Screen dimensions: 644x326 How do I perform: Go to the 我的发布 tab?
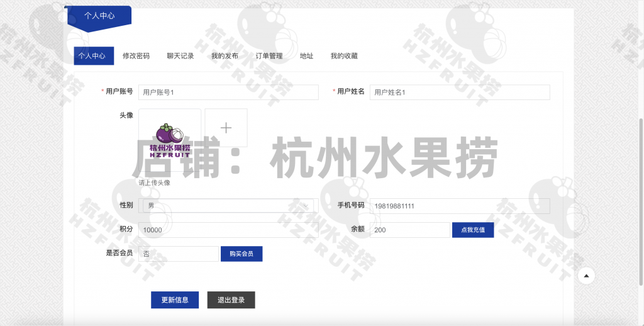pyautogui.click(x=225, y=56)
